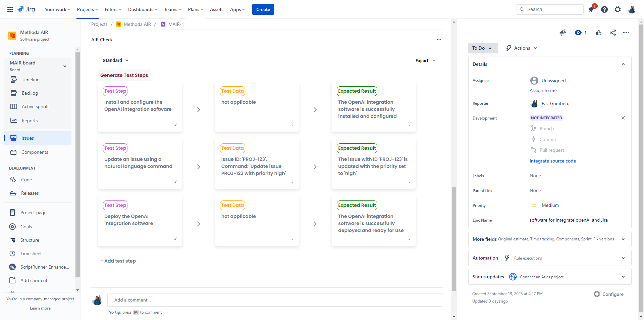Open the Apps dropdown menu

pos(237,9)
